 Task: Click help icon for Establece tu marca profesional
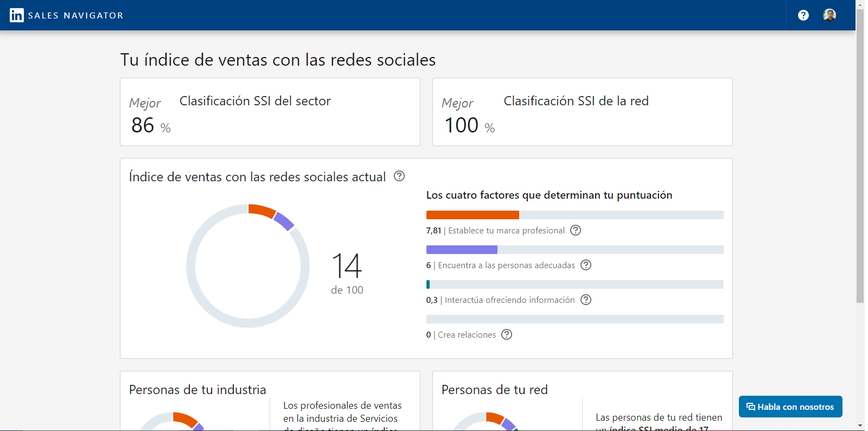(x=576, y=230)
